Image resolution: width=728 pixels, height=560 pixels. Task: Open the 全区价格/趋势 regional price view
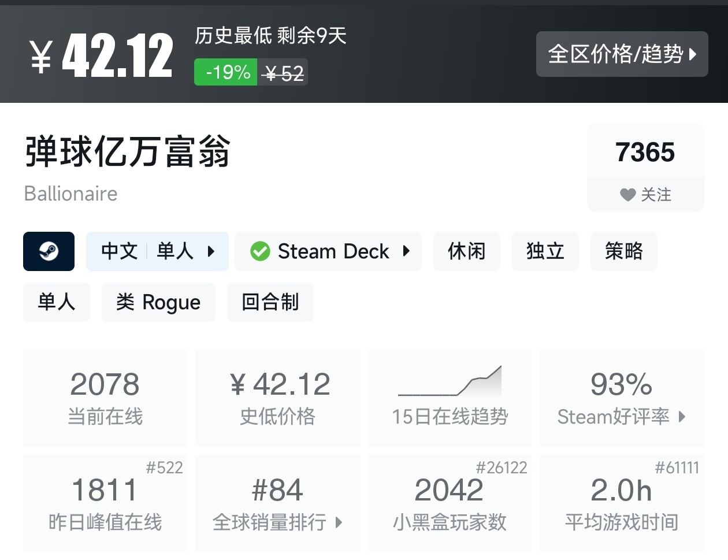tap(622, 54)
